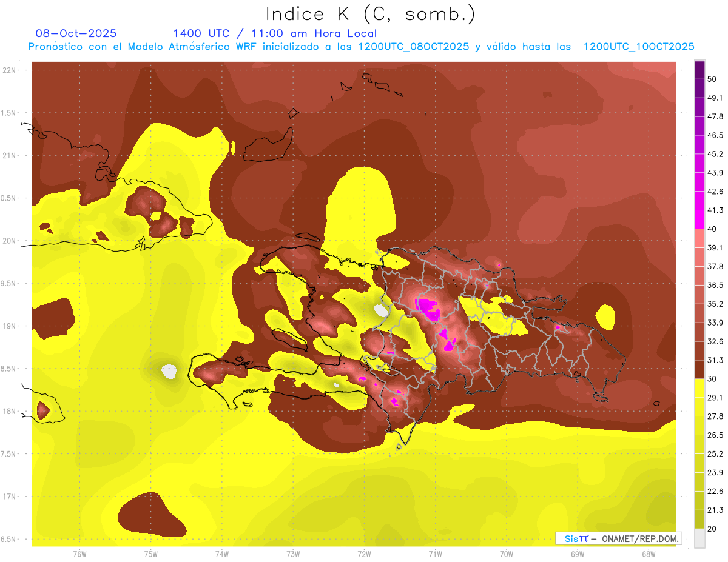Click the color scale value '50'
Viewport: 728px width, 562px height.
713,79
